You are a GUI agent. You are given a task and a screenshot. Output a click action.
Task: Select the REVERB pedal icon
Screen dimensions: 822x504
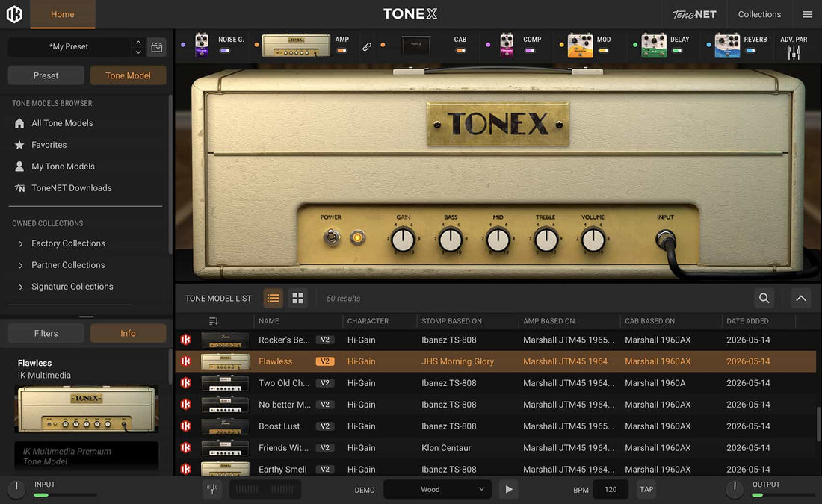727,45
